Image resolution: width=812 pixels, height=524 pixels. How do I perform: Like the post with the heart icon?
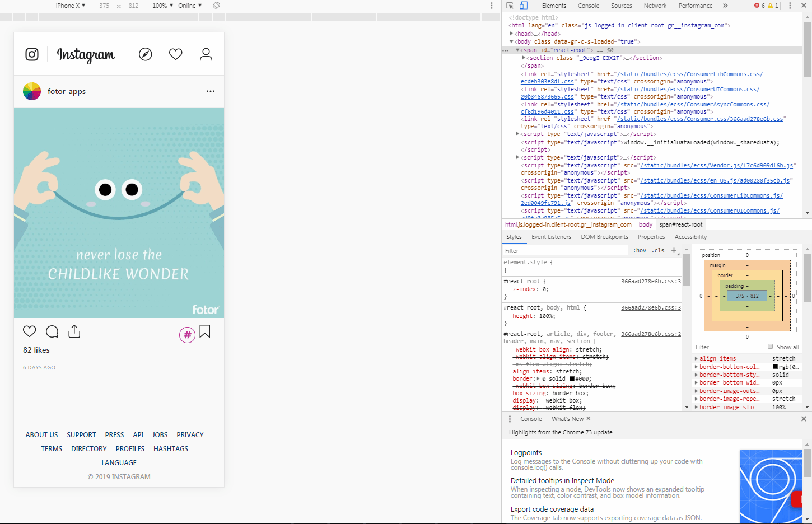pyautogui.click(x=30, y=331)
